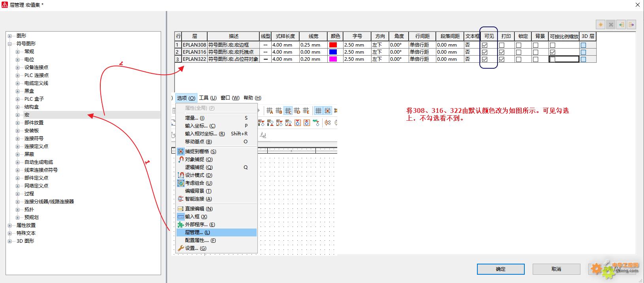This screenshot has height=283, width=644.
Task: Open the blue color swatch for EPLAN316
Action: point(333,52)
